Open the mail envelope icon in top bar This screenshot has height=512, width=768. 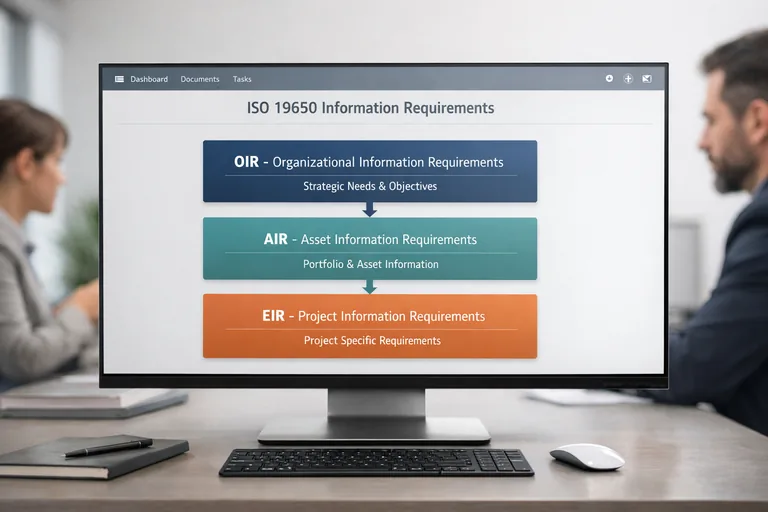(x=647, y=78)
